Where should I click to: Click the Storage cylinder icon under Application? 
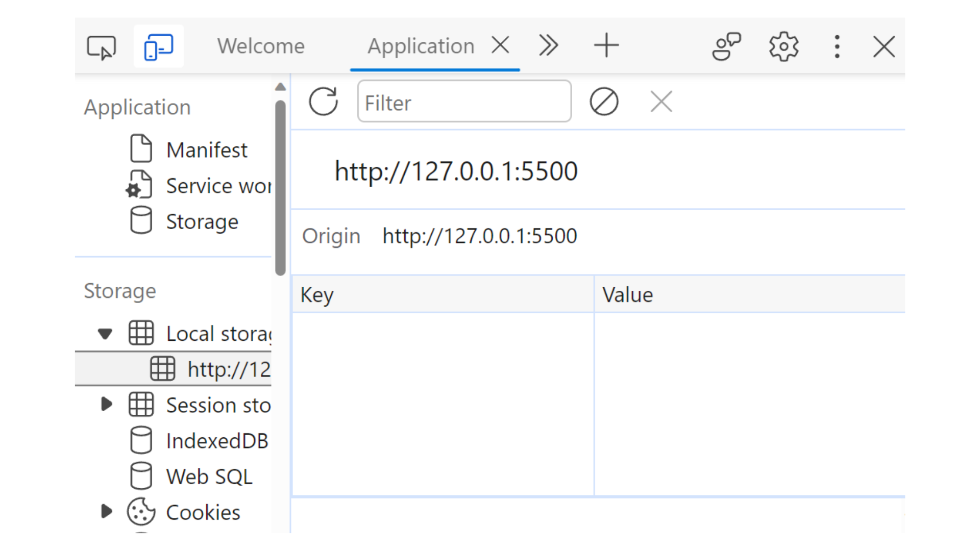pyautogui.click(x=141, y=220)
